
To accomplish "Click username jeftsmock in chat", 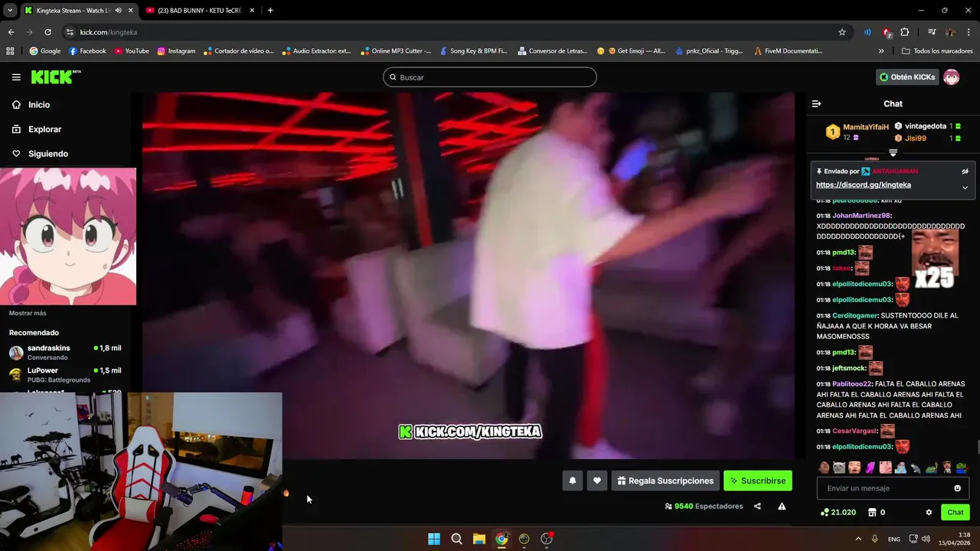I will tap(848, 368).
